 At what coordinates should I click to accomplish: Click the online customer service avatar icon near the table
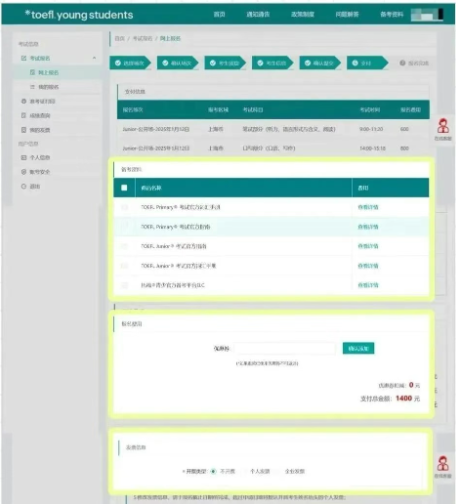[x=443, y=126]
